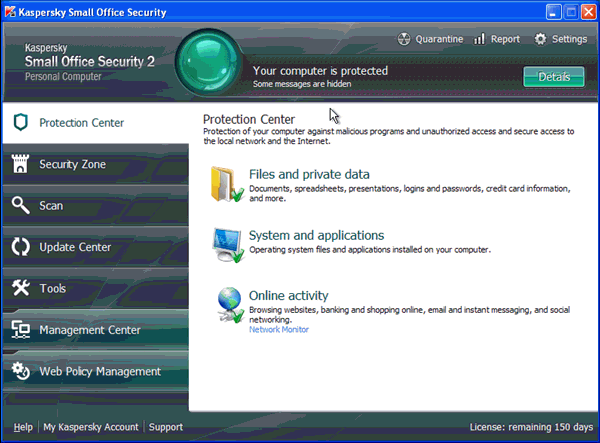Click the Protection Center shield icon
Image resolution: width=600 pixels, height=443 pixels.
point(20,123)
